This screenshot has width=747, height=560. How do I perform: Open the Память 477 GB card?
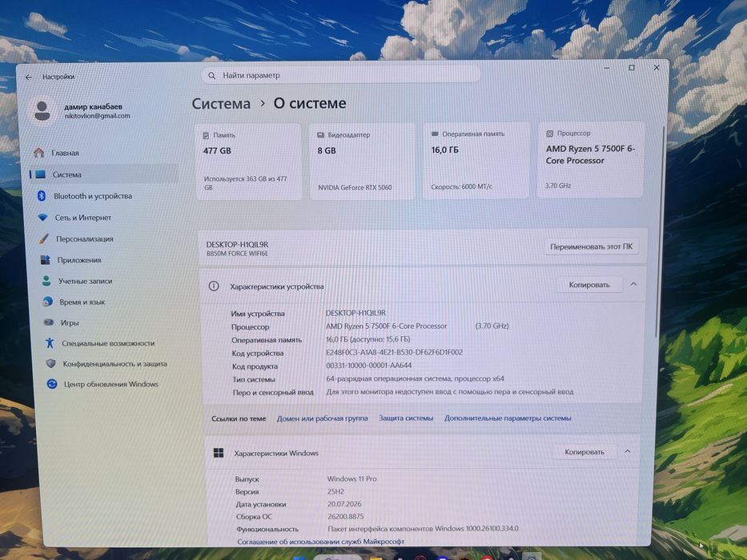(248, 162)
